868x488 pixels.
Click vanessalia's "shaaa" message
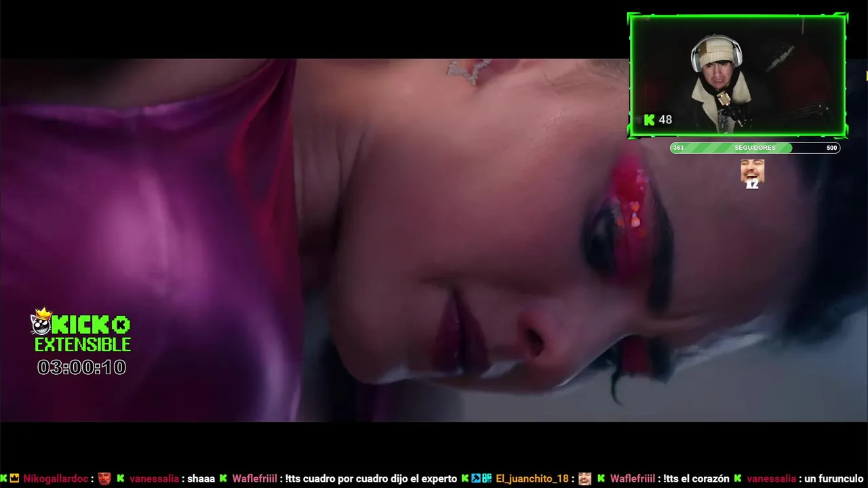pyautogui.click(x=201, y=479)
